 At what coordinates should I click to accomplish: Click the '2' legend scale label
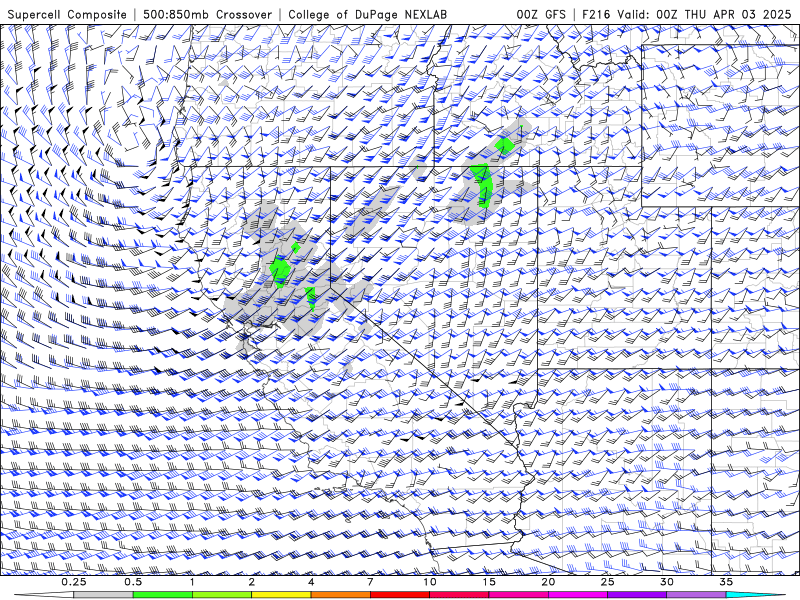tap(252, 582)
